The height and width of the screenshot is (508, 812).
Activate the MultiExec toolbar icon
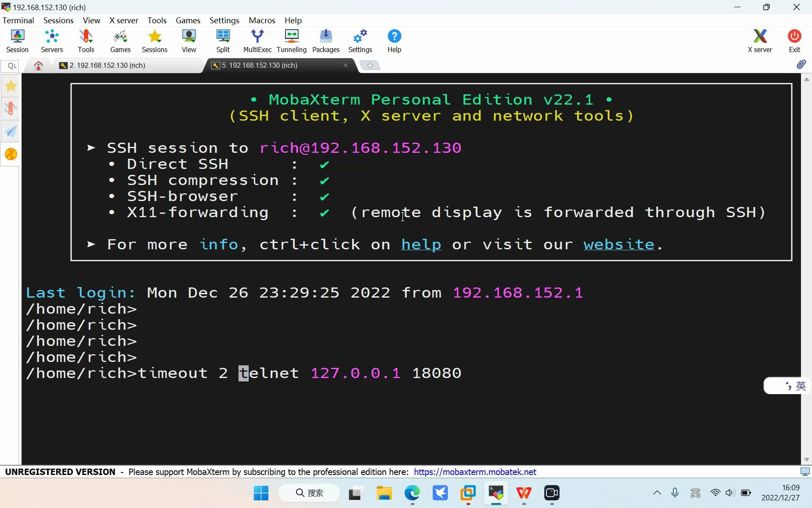(257, 41)
